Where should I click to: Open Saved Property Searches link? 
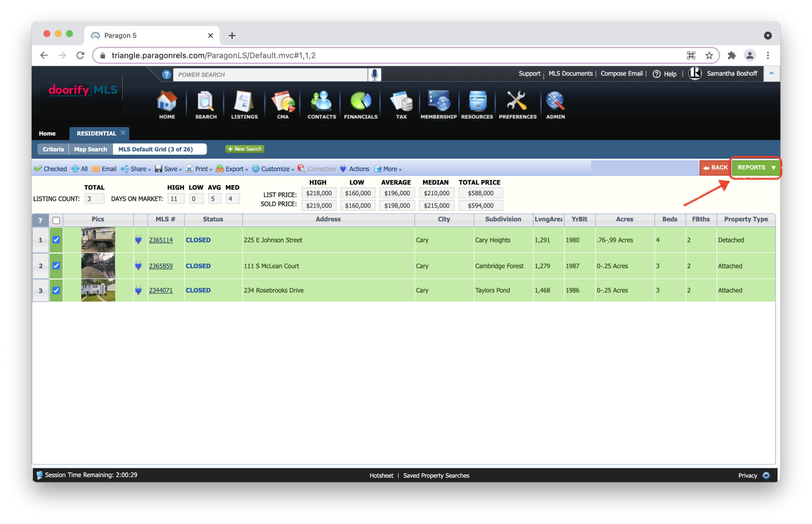pyautogui.click(x=436, y=475)
